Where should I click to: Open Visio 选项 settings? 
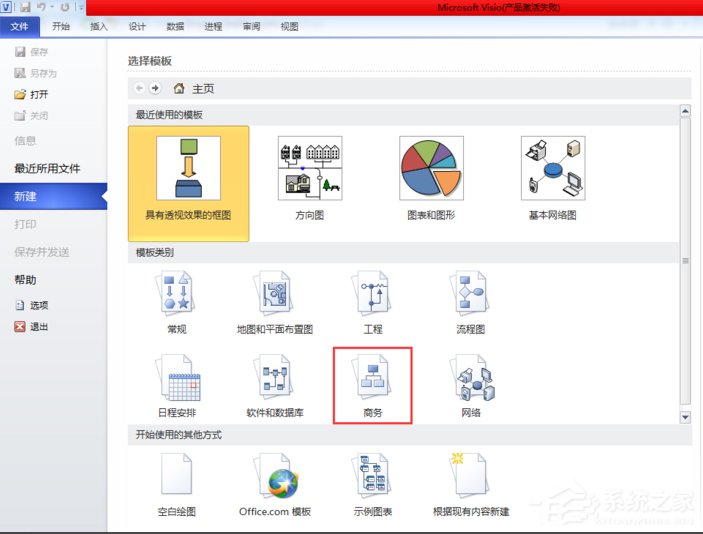click(32, 305)
